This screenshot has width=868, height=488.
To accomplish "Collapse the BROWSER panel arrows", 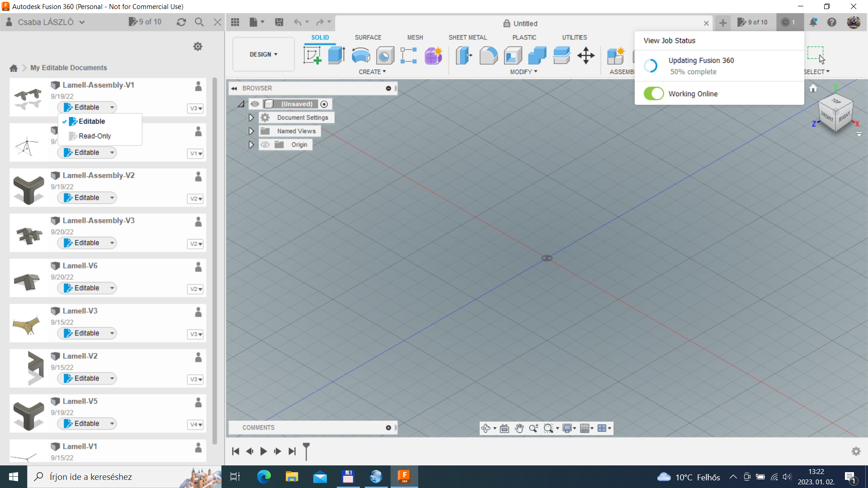I will point(234,88).
